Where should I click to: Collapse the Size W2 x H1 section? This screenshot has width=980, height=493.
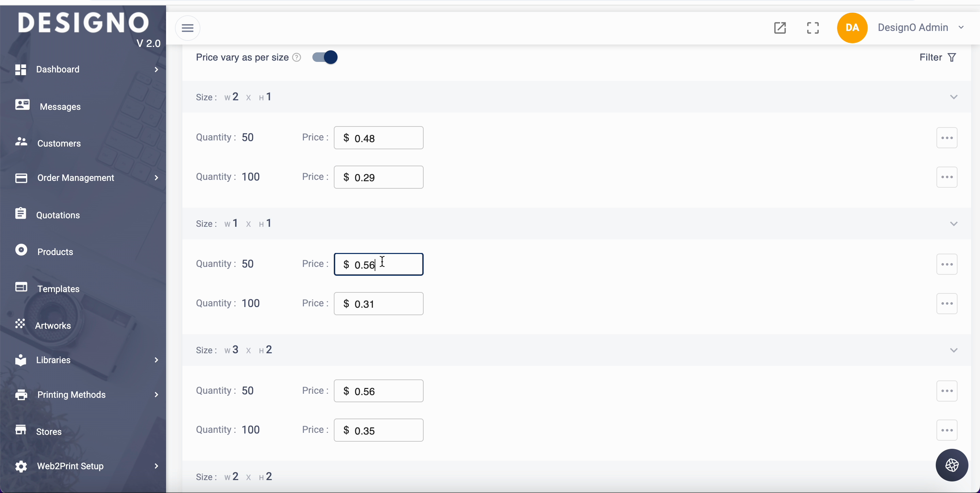[953, 97]
